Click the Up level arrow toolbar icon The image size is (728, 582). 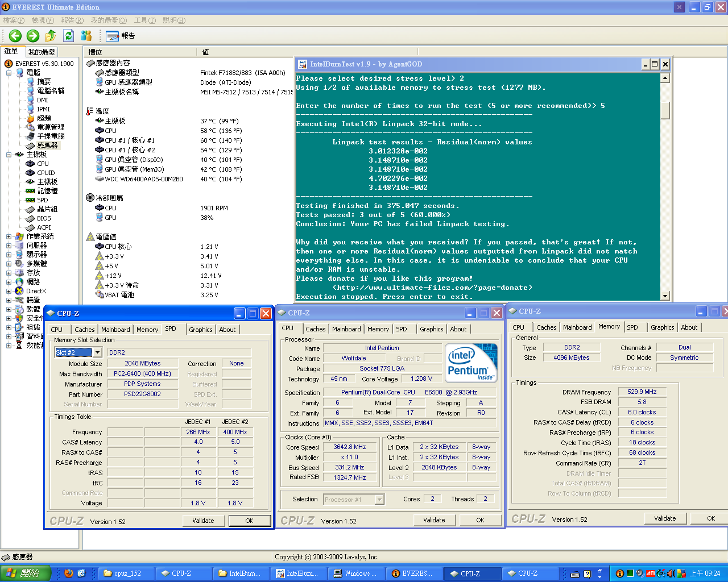(51, 36)
